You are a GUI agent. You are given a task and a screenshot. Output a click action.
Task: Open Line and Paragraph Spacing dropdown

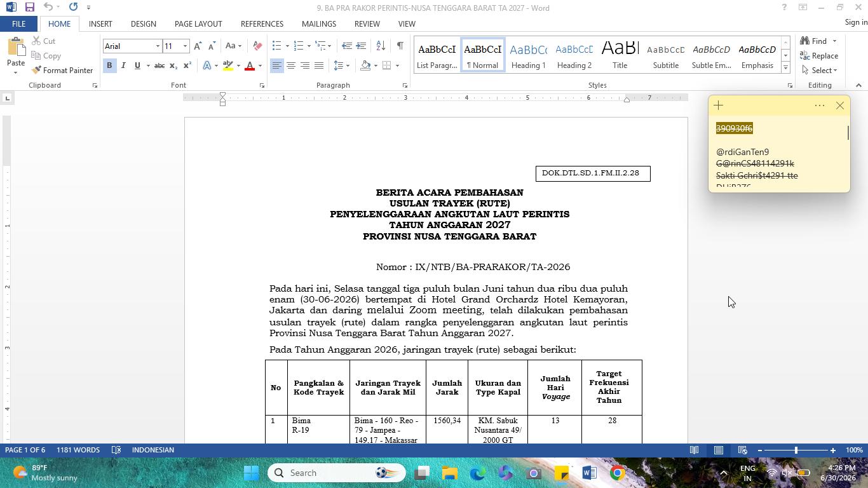click(342, 65)
